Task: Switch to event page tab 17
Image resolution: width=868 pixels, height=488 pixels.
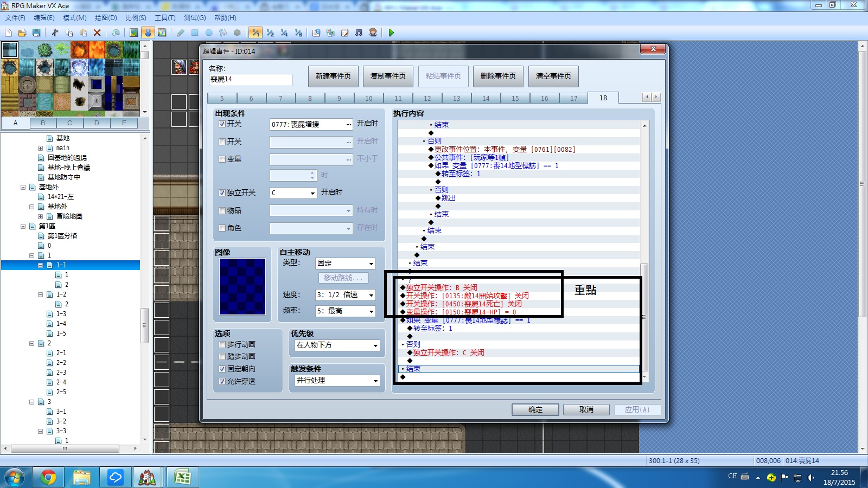Action: click(x=573, y=98)
